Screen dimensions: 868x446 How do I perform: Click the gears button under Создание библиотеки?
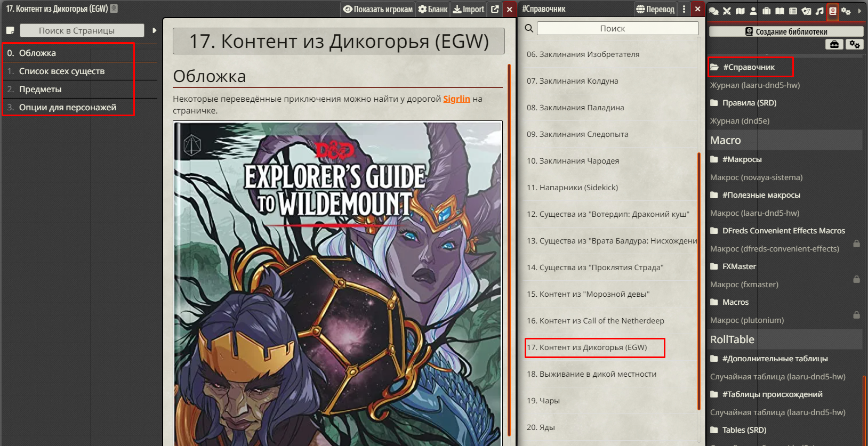tap(855, 44)
